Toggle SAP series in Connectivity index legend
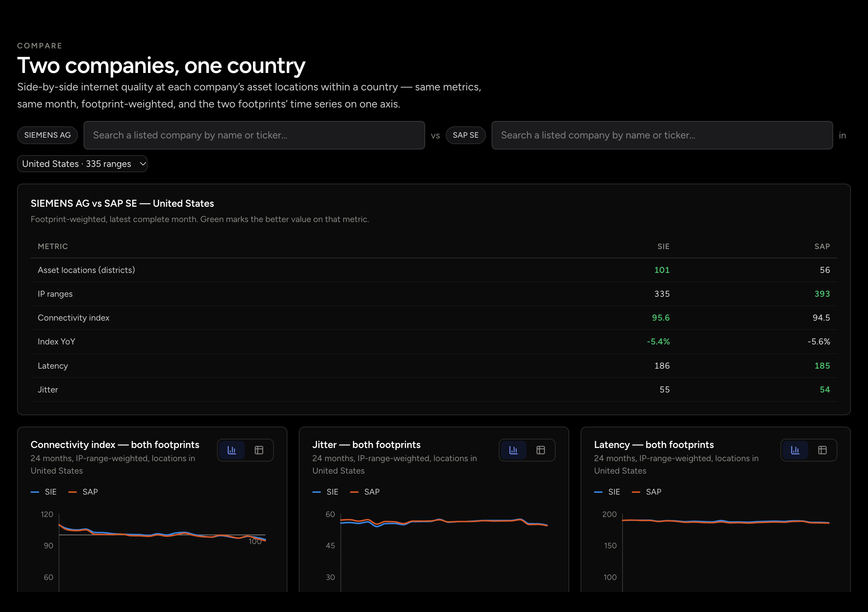Screen dimensions: 868x612 click(x=83, y=492)
